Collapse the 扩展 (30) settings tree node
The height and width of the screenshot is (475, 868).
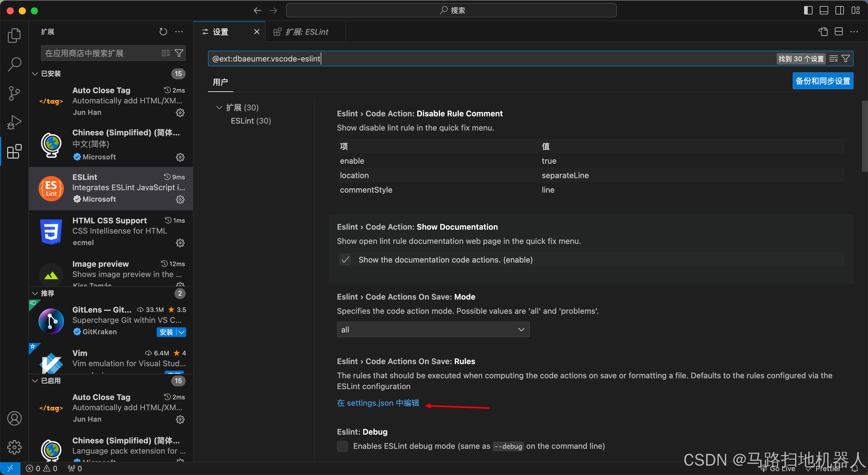219,108
